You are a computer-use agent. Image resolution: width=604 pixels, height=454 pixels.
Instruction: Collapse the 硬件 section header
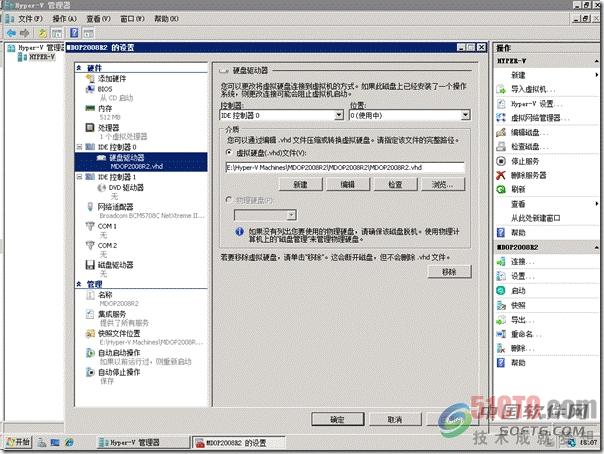coord(79,68)
